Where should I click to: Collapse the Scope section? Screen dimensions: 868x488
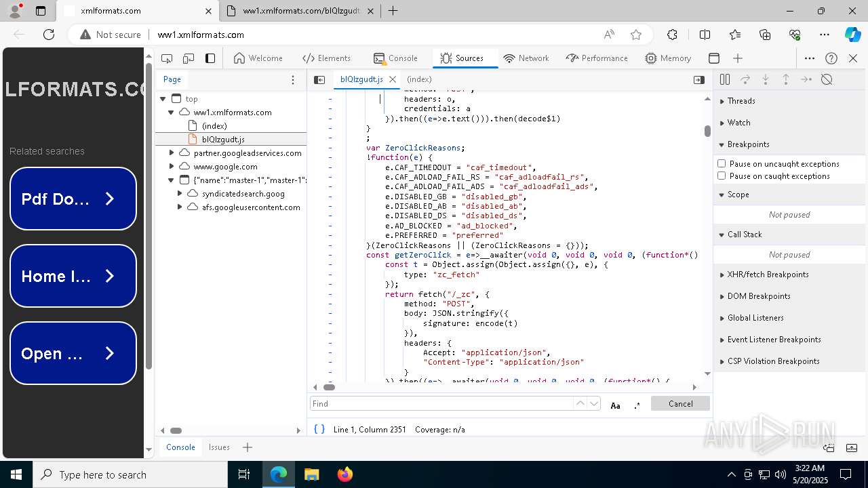[x=791, y=195]
